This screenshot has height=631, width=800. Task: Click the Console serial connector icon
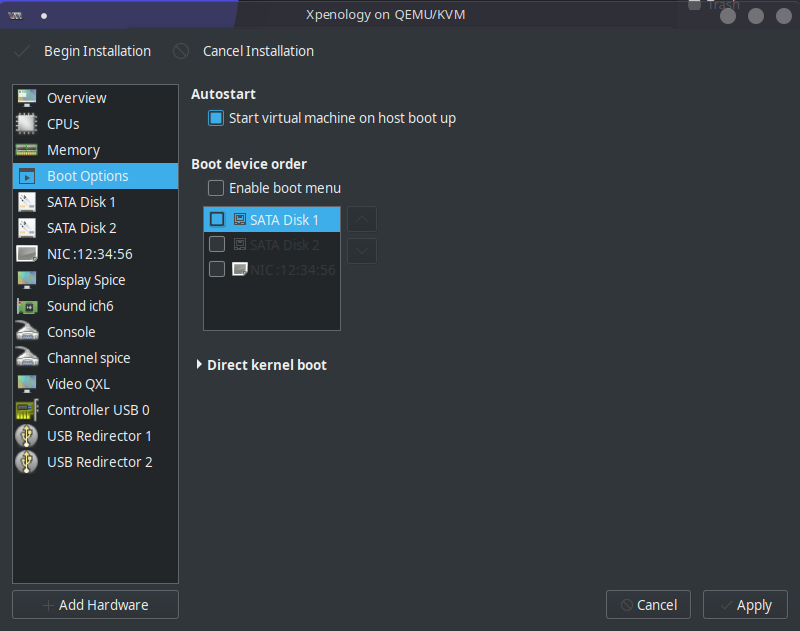27,331
